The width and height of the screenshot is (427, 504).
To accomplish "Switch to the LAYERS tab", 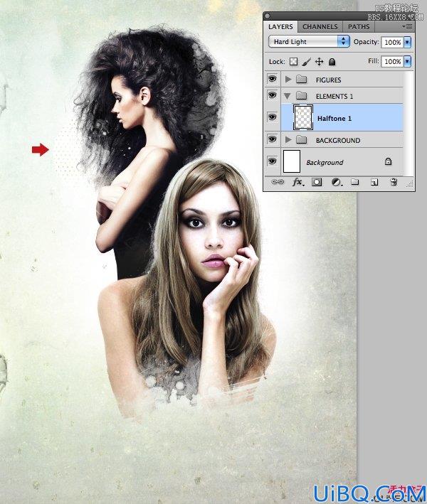I will 280,27.
